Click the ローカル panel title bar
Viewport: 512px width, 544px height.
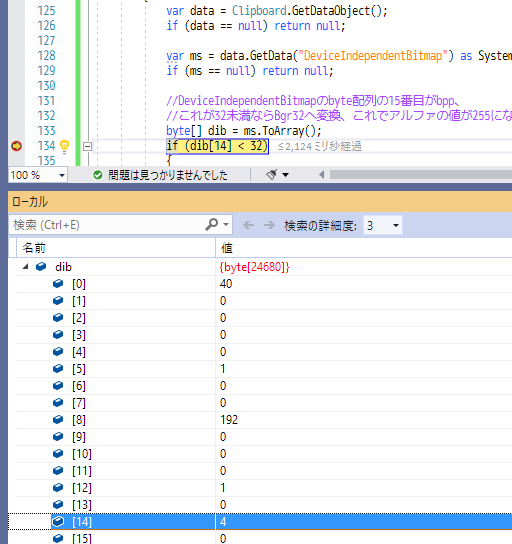(260, 202)
